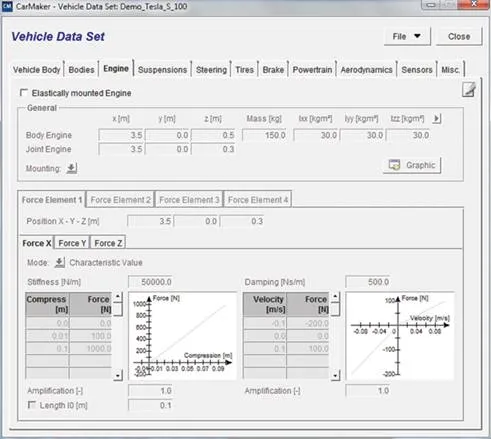Click the Stiffness value field 50000.0
This screenshot has width=491, height=439.
pos(150,282)
